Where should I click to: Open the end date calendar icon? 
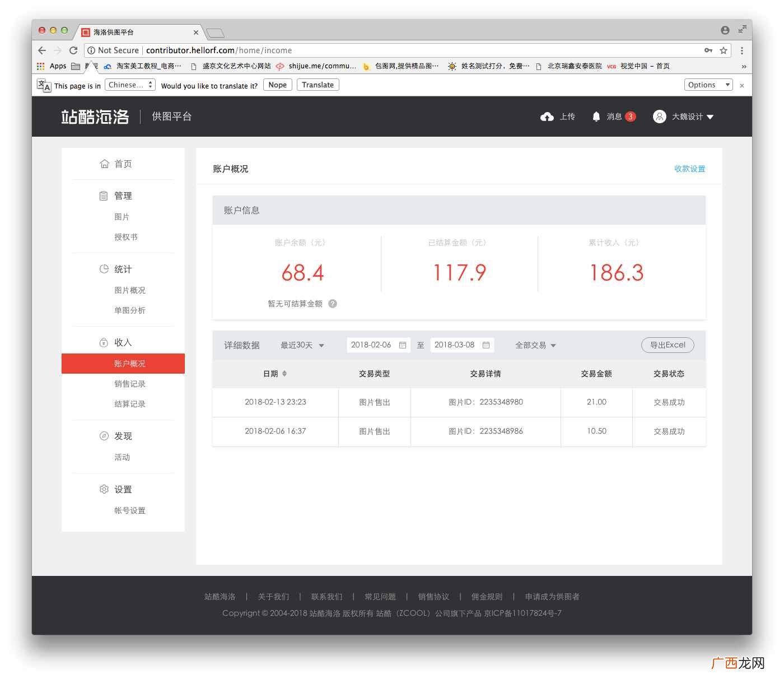(x=486, y=345)
